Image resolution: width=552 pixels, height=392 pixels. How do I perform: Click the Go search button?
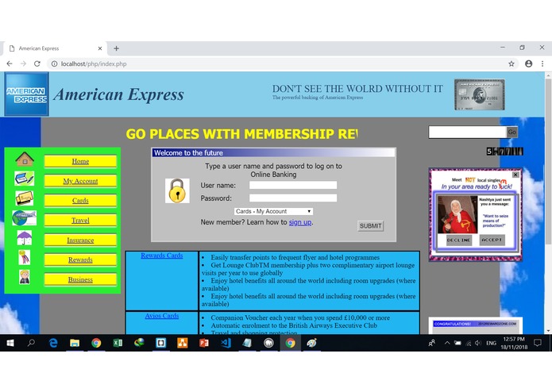pyautogui.click(x=511, y=133)
